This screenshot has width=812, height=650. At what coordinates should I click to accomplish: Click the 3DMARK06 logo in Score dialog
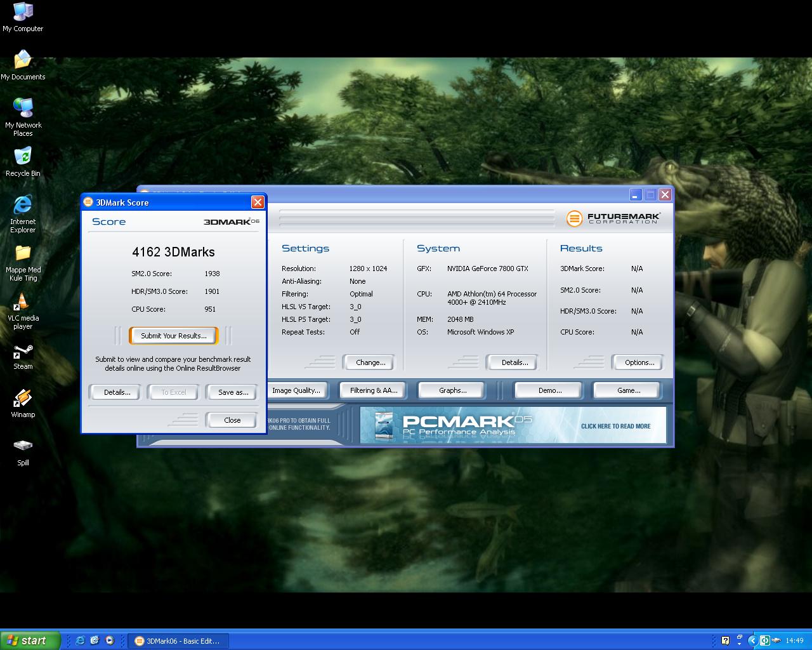[x=231, y=222]
